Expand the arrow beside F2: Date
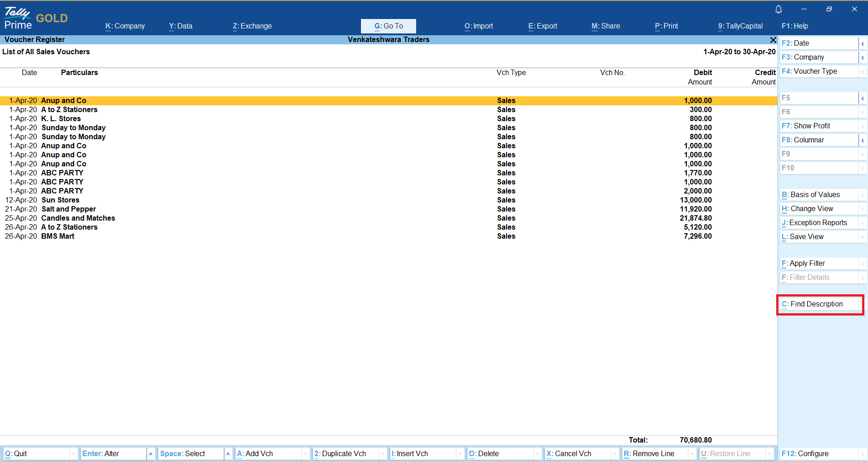Viewport: 868px width, 462px height. 863,43
